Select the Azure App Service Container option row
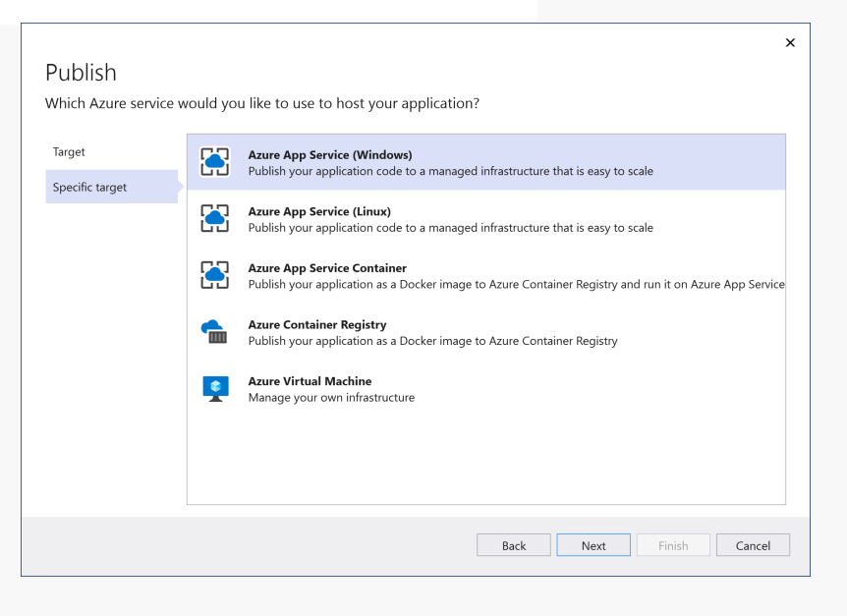Viewport: 847px width, 616px height. (442, 275)
